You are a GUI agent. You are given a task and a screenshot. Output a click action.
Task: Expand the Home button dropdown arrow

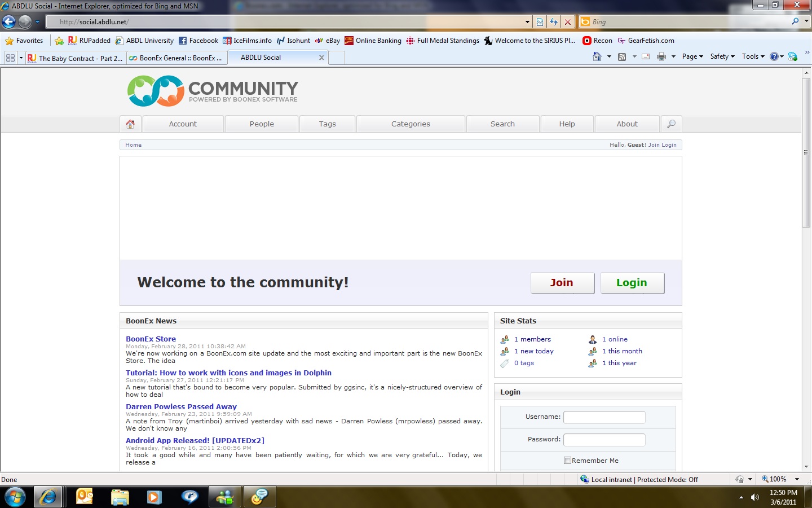[x=609, y=56]
